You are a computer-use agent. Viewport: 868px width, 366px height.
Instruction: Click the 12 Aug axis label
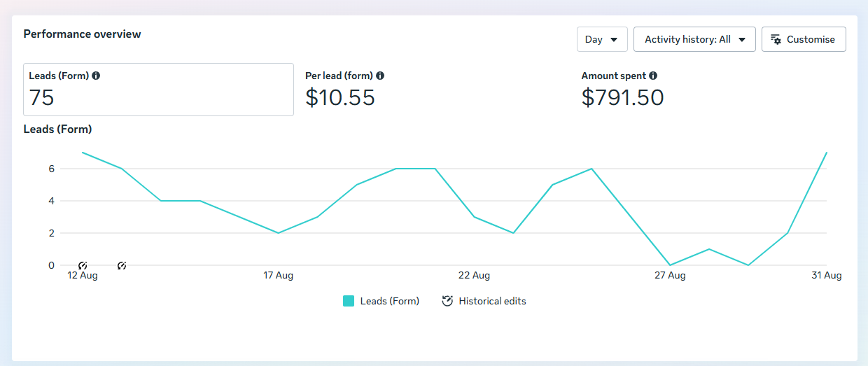[x=83, y=276]
